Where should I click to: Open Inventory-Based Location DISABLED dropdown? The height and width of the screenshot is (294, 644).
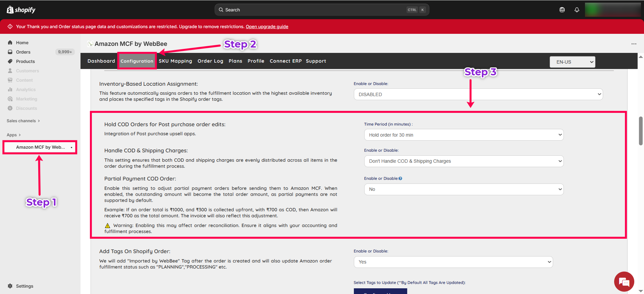click(x=478, y=94)
